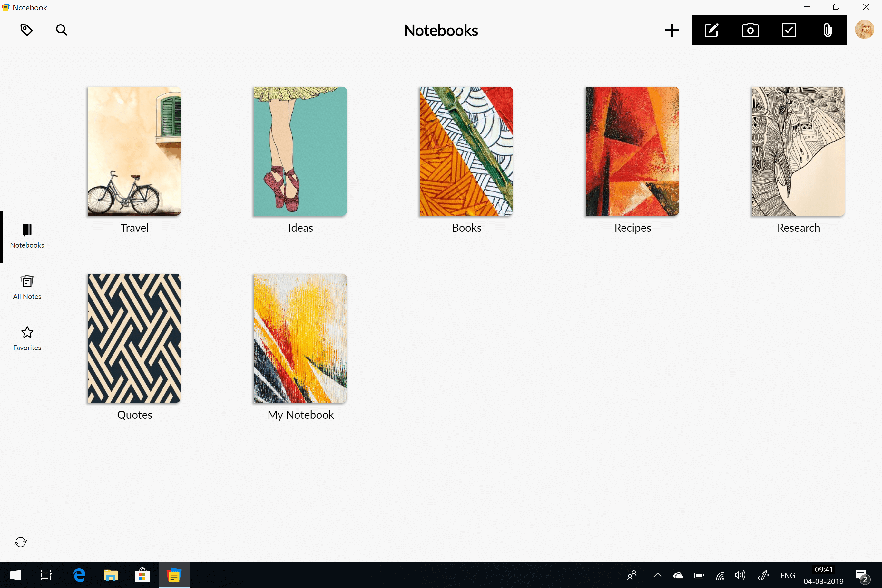Open the Research notebook cover
This screenshot has height=588, width=882.
point(799,151)
